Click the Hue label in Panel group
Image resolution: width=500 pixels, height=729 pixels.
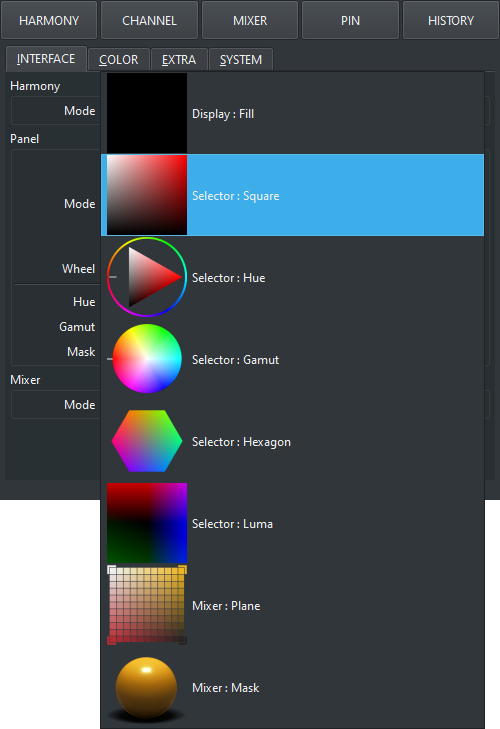coord(84,302)
